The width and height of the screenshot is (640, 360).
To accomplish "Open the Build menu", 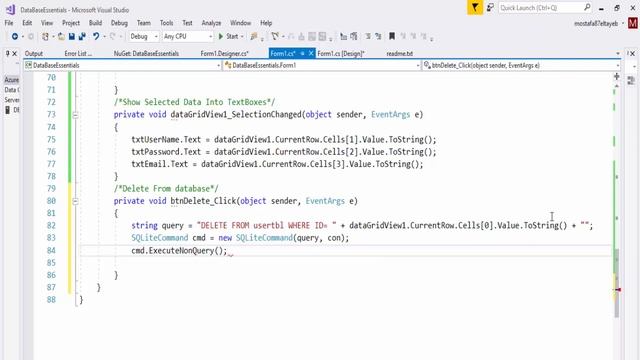I will pyautogui.click(x=96, y=23).
